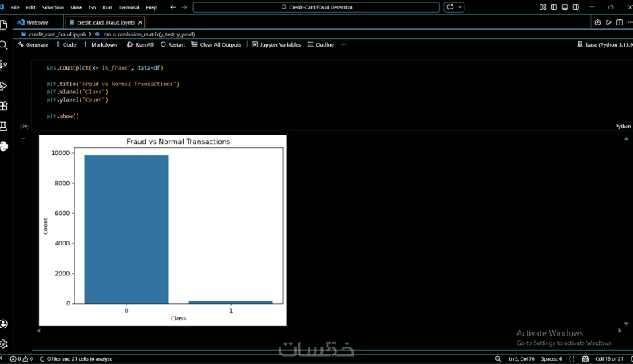Expand the Copilot chat dropdown arrow
Screen dimensions: 633x364
[x=460, y=7]
